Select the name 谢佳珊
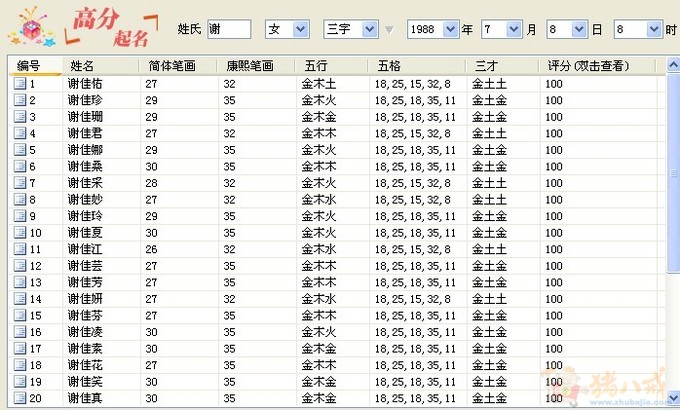 (x=85, y=116)
